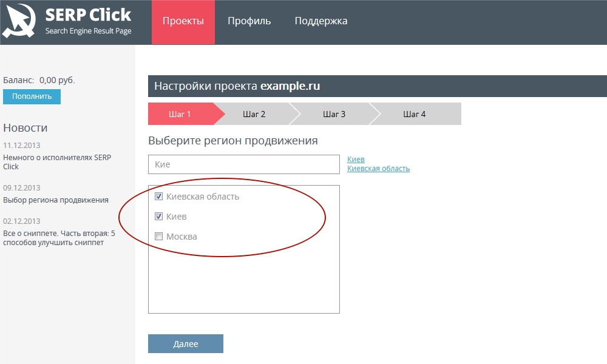Open the Проекты menu tab
Image resolution: width=607 pixels, height=364 pixels.
tap(183, 22)
